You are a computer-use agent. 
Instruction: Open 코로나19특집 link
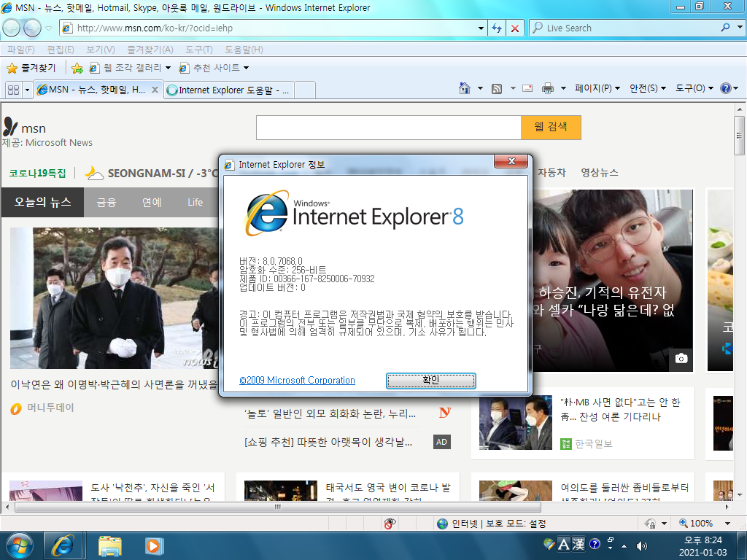(x=38, y=173)
